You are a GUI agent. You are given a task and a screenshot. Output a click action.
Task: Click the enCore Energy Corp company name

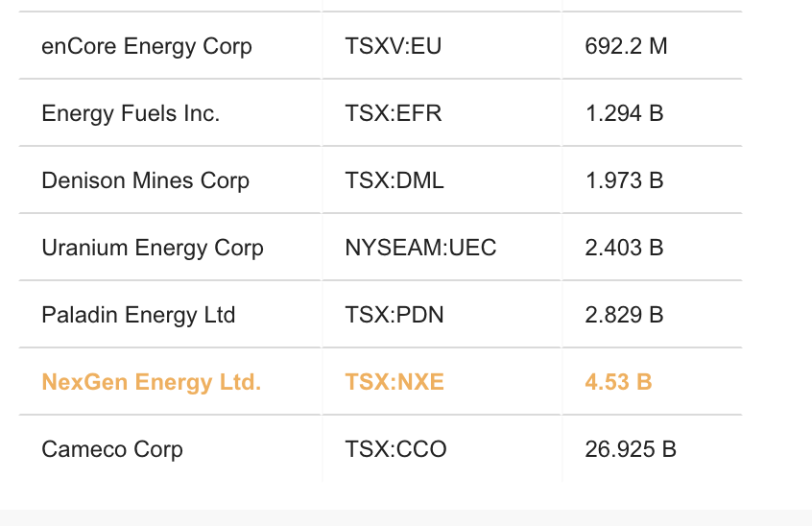pyautogui.click(x=147, y=46)
